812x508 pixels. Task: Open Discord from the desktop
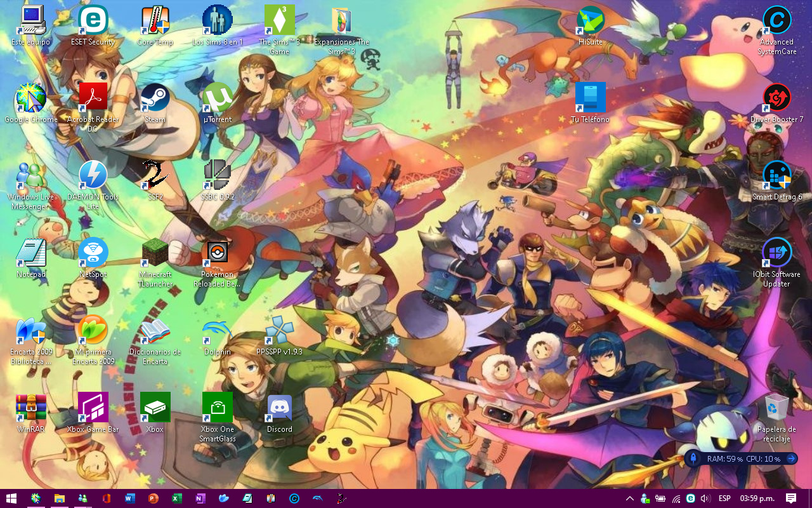pos(280,413)
